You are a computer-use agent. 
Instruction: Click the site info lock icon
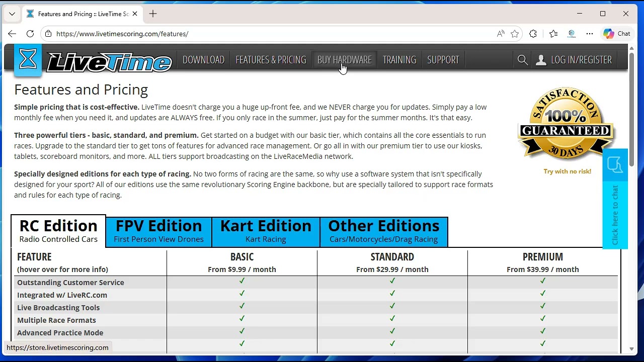tap(48, 34)
